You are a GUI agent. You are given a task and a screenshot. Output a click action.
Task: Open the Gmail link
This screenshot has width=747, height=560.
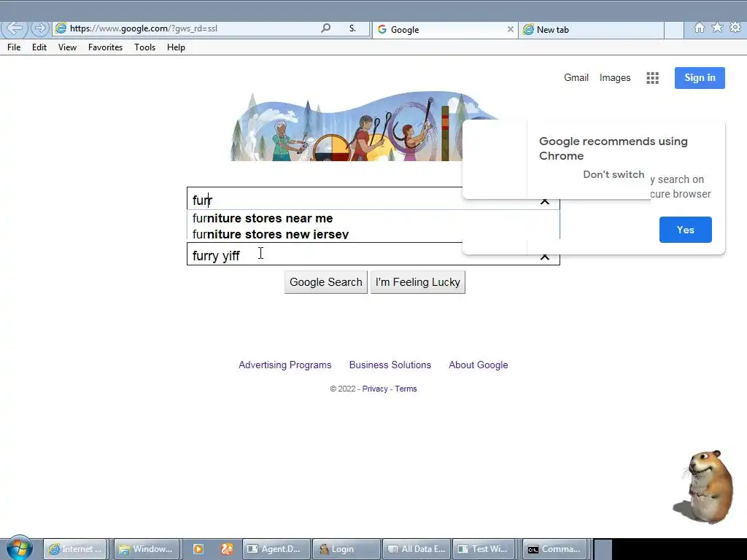(576, 77)
